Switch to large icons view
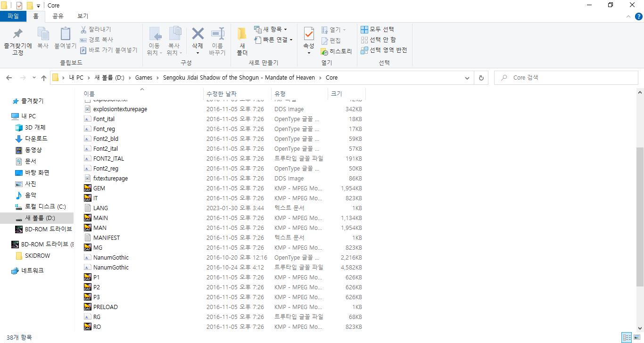 (x=637, y=337)
